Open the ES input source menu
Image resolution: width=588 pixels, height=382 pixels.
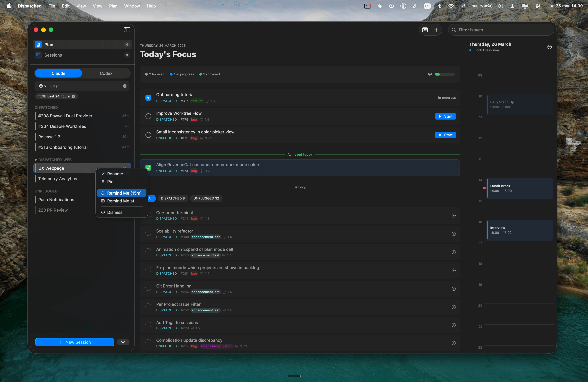(x=427, y=6)
